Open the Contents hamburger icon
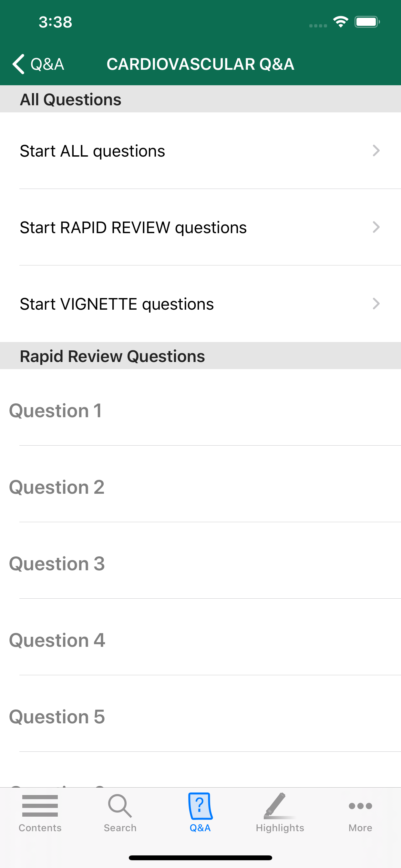The image size is (401, 868). pos(40,806)
